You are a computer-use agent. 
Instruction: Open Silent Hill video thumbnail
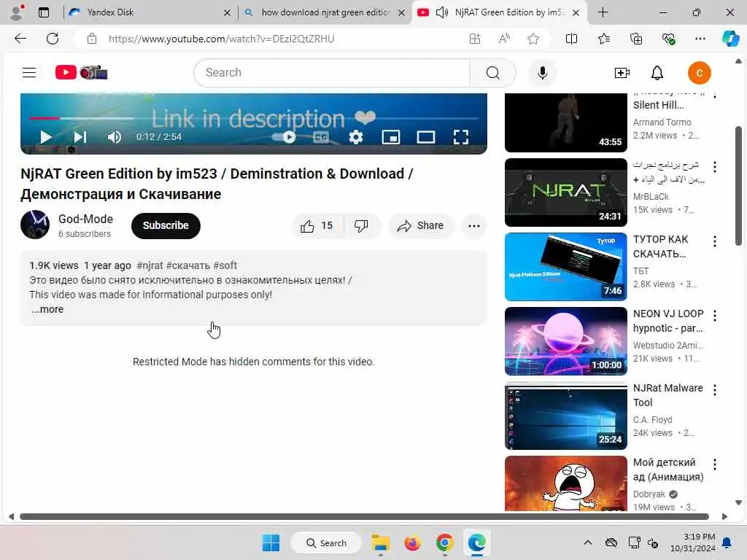[x=566, y=122]
